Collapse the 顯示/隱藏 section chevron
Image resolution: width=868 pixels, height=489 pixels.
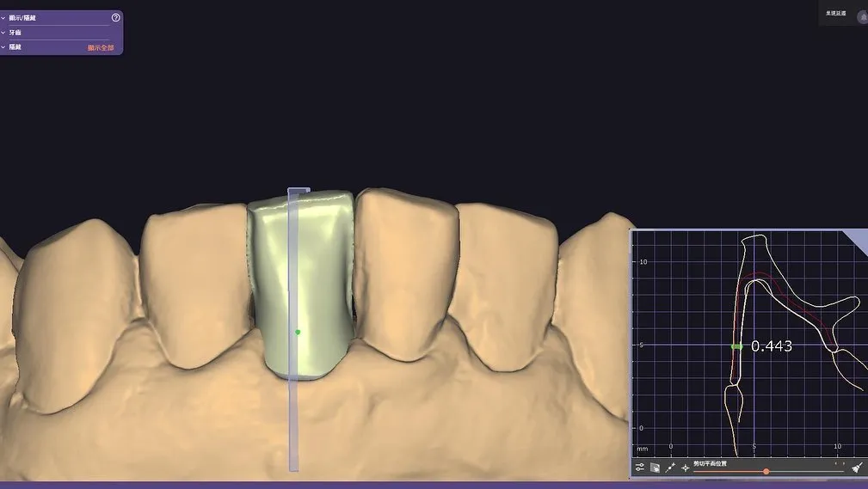click(x=3, y=17)
